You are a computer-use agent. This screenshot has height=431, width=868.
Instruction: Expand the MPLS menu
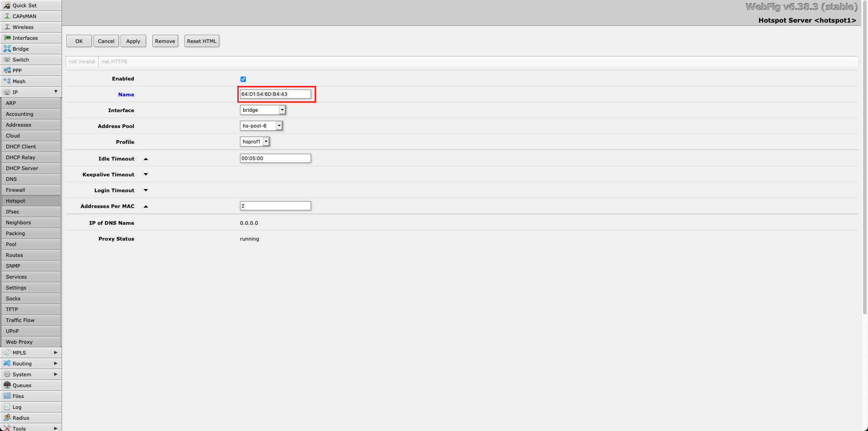(x=31, y=353)
